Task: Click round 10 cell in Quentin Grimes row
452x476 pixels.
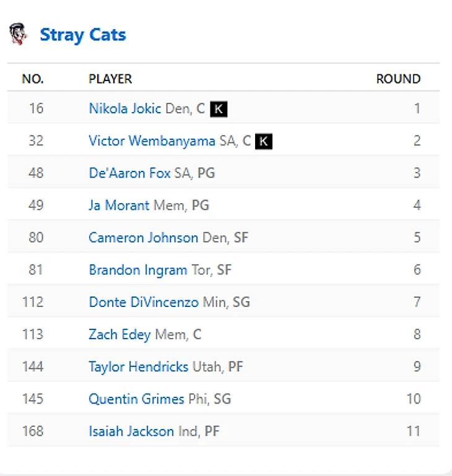Action: [414, 399]
